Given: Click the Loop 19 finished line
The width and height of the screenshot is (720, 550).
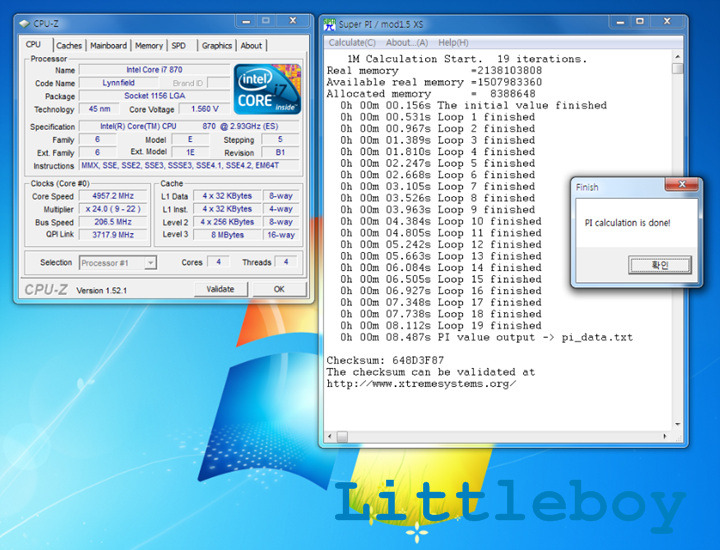Looking at the screenshot, I should pos(441,326).
